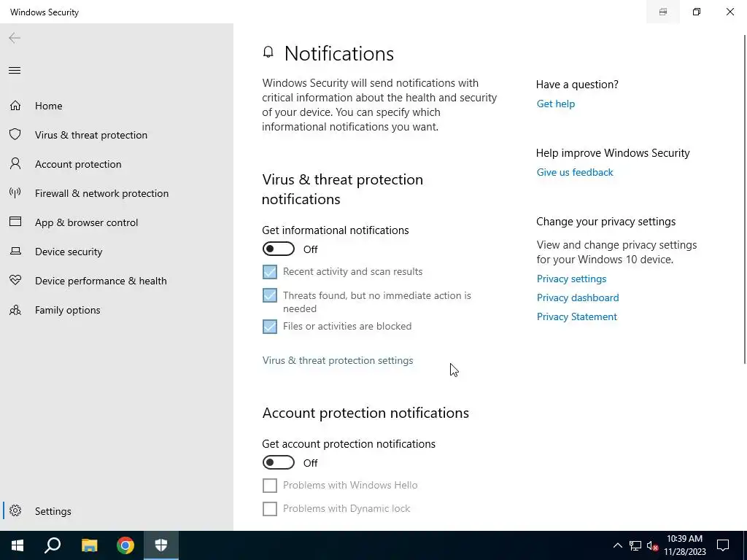The height and width of the screenshot is (560, 747).
Task: Uncheck Files or activities are blocked
Action: click(270, 326)
